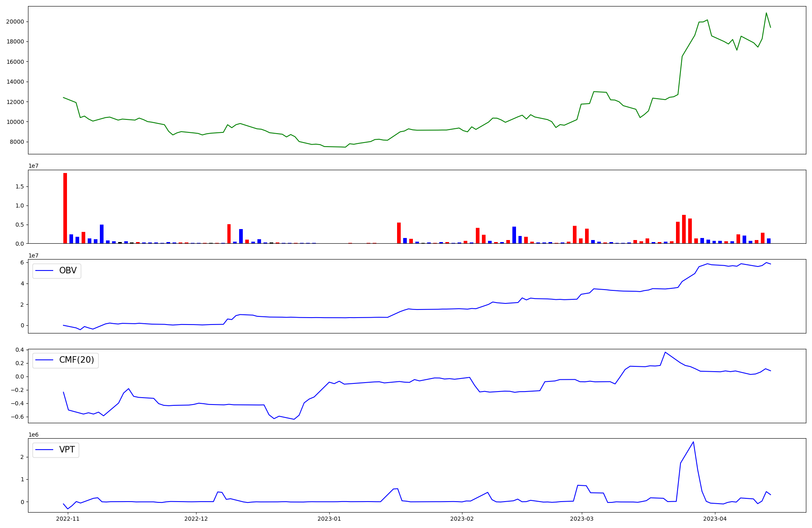This screenshot has width=812, height=528.
Task: Click the CMF(20) legend label
Action: click(76, 360)
